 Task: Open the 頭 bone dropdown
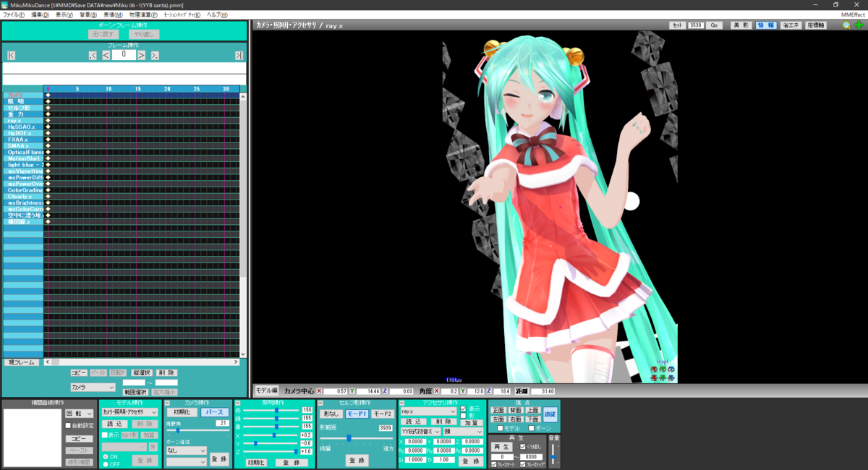coord(463,431)
